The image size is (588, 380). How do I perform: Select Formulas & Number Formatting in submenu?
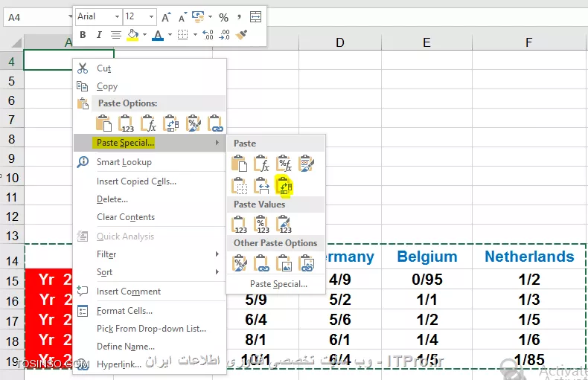[x=284, y=164]
